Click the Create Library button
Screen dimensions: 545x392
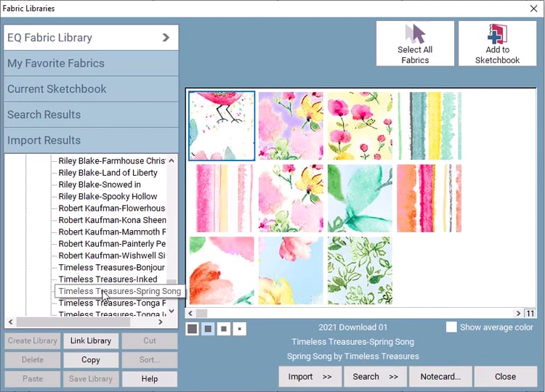pyautogui.click(x=32, y=340)
